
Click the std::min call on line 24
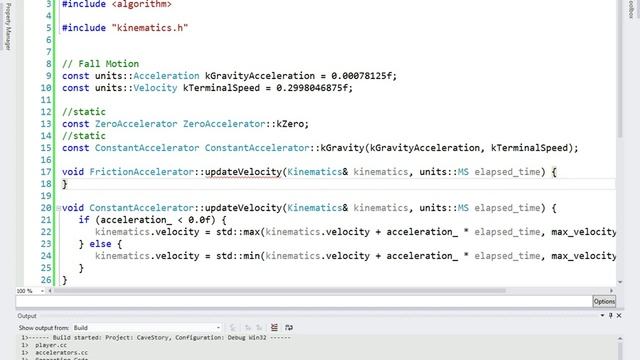pyautogui.click(x=238, y=256)
